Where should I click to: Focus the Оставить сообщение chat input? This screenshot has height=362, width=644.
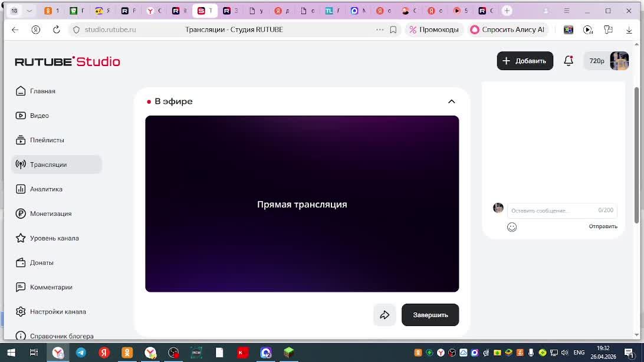562,210
